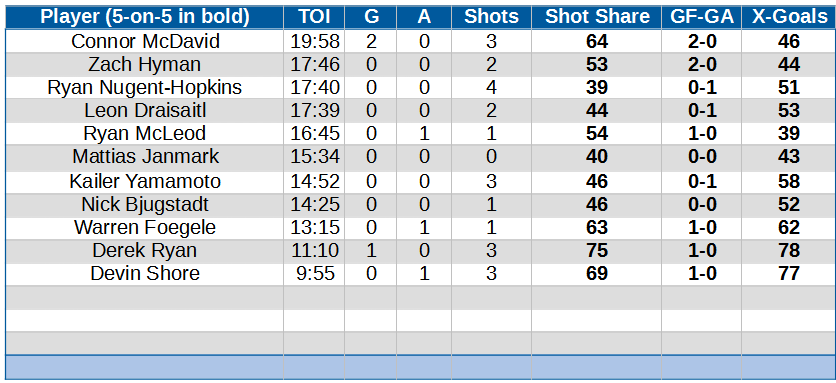The image size is (836, 383).
Task: Select McDavid's GF-GA value 2-0
Action: [x=702, y=42]
